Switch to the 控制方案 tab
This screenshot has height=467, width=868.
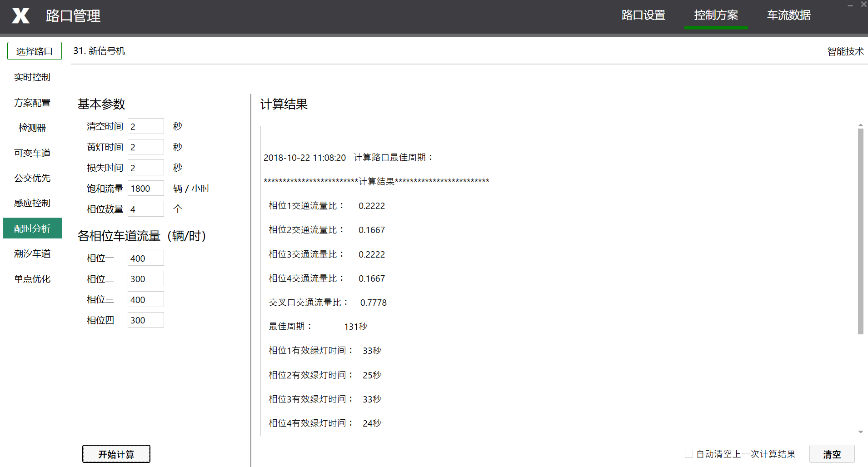click(716, 15)
